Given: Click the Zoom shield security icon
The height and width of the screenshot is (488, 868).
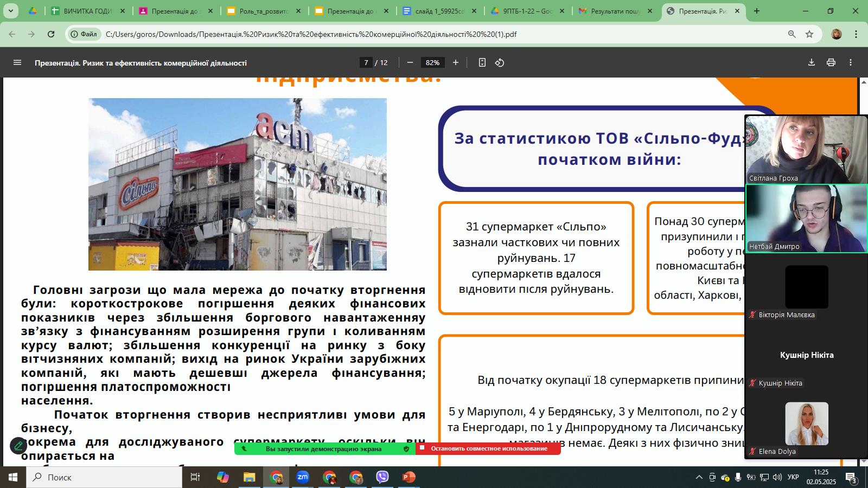Looking at the screenshot, I should click(x=406, y=448).
